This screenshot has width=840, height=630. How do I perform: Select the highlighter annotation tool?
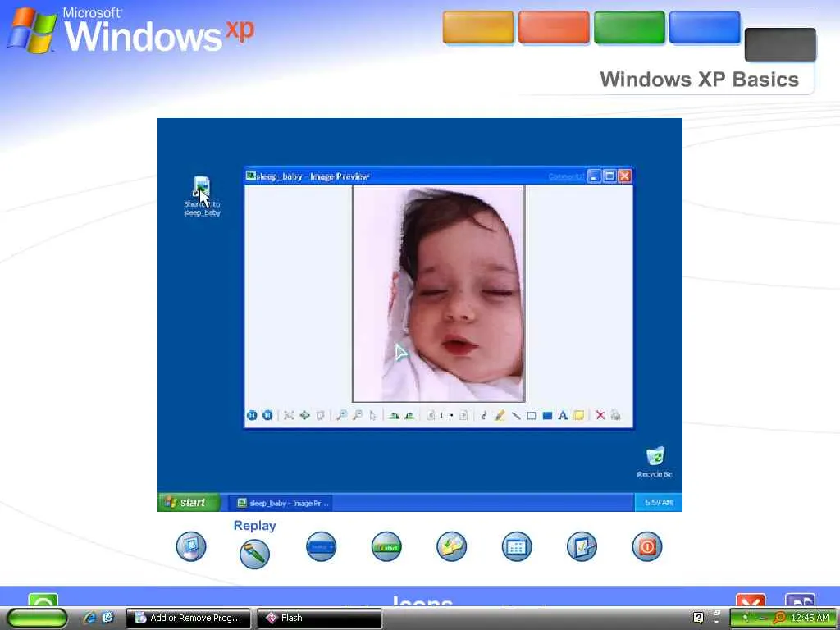[500, 415]
